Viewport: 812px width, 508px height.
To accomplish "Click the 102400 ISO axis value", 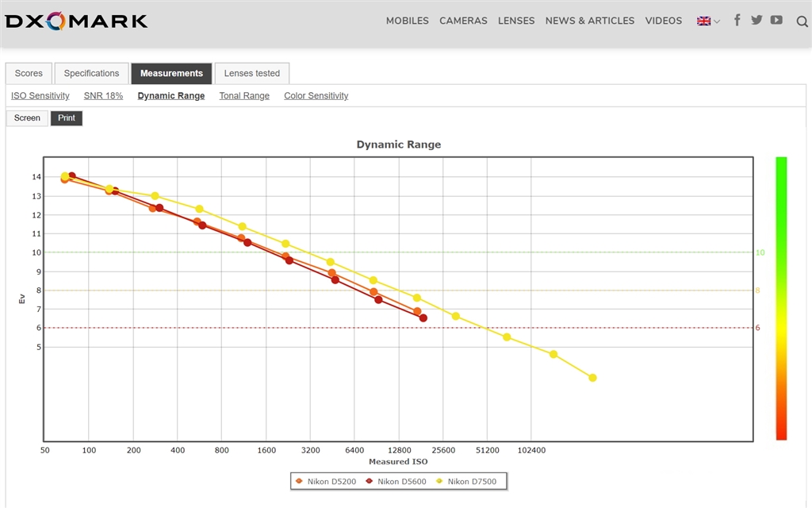I will coord(531,450).
